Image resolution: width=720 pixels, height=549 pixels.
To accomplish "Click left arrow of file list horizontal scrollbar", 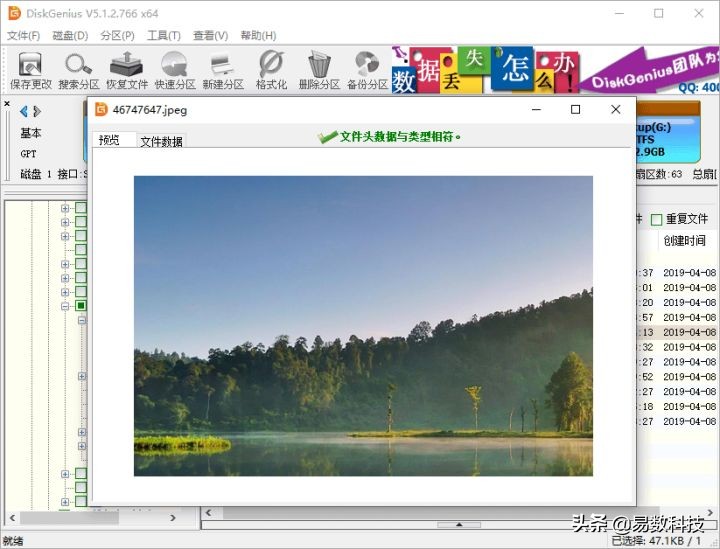I will pos(208,513).
